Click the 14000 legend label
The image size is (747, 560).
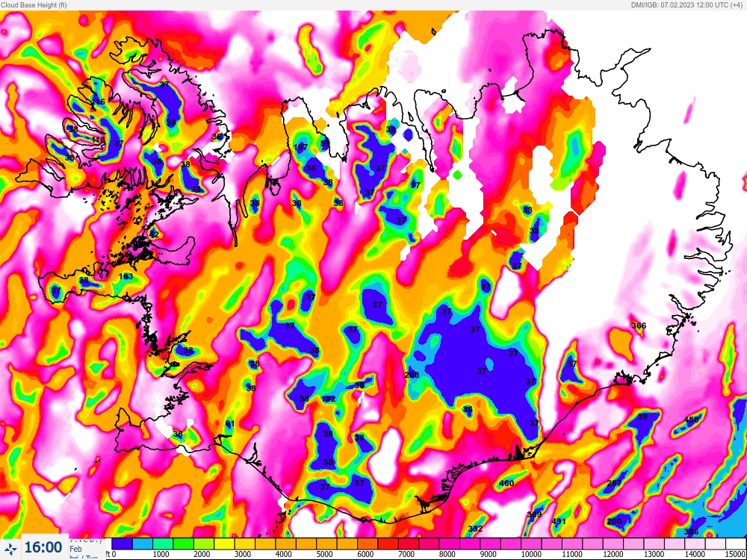click(695, 554)
